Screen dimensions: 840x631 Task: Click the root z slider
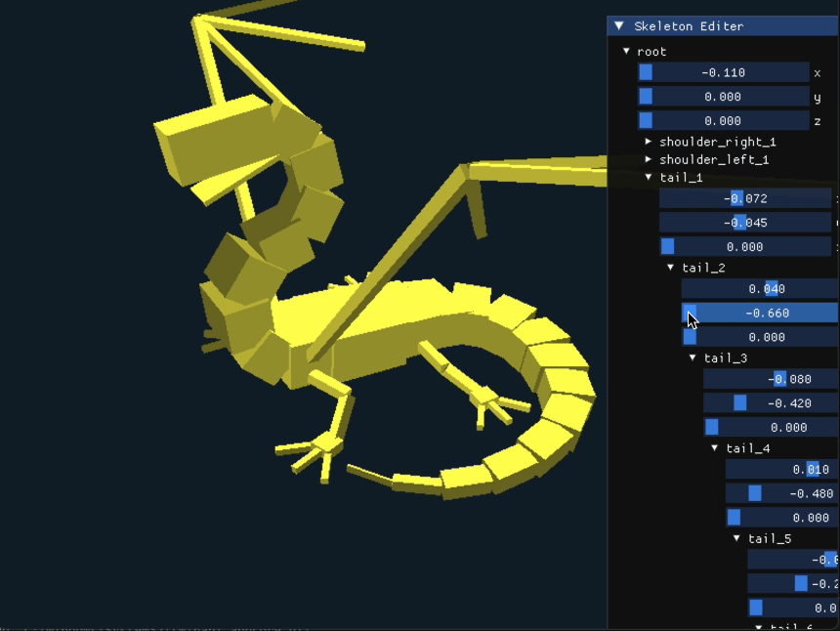click(x=723, y=120)
